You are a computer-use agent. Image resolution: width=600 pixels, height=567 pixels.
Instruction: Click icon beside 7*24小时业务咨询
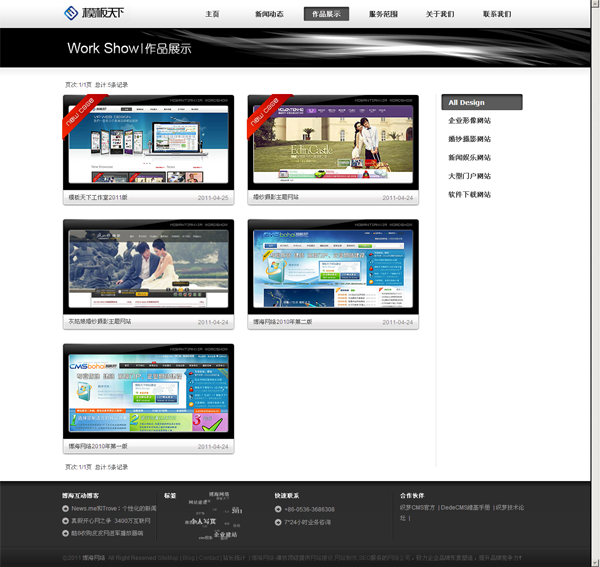tap(278, 522)
